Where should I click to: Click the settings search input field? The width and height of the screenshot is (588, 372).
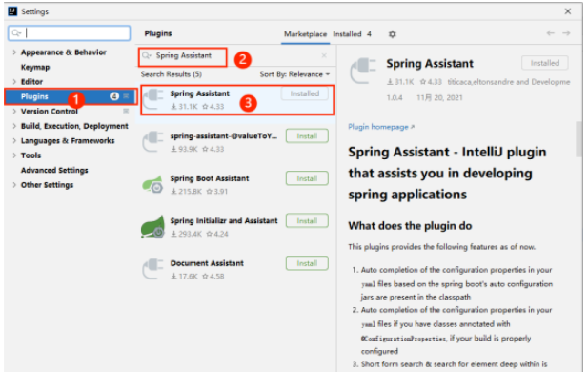[70, 33]
